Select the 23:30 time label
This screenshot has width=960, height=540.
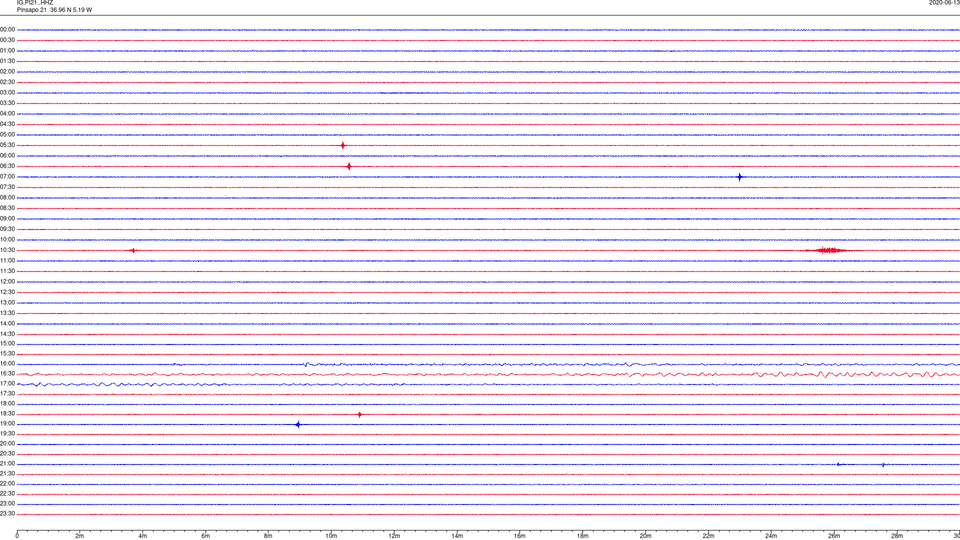coord(8,514)
